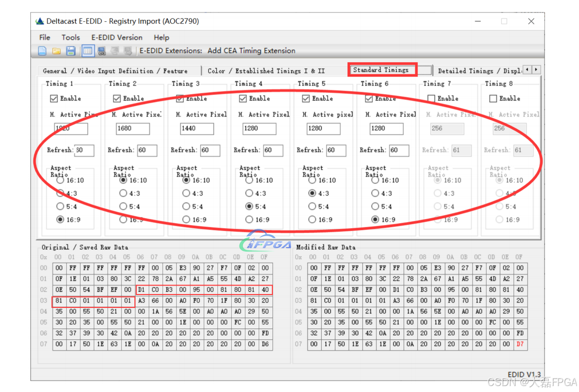Select 16:10 aspect ratio for Timing 3
The image size is (579, 392).
tap(186, 180)
